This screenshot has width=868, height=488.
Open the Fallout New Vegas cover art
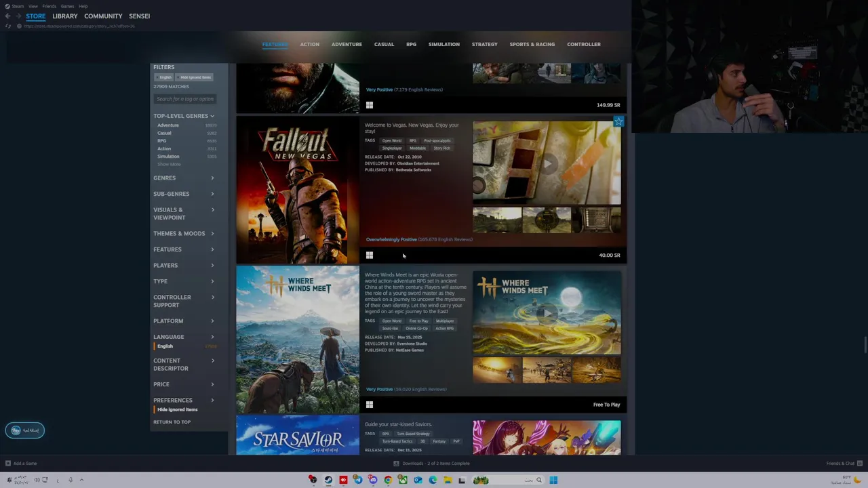298,190
